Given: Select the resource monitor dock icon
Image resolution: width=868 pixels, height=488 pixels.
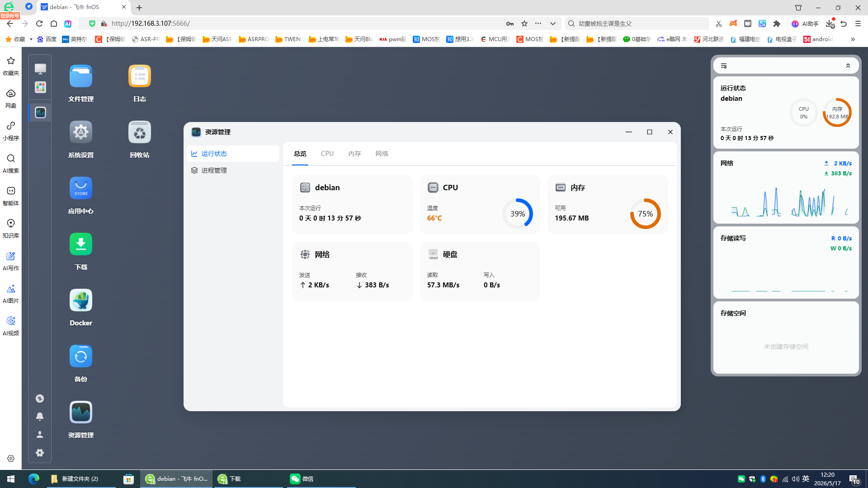Looking at the screenshot, I should (40, 113).
